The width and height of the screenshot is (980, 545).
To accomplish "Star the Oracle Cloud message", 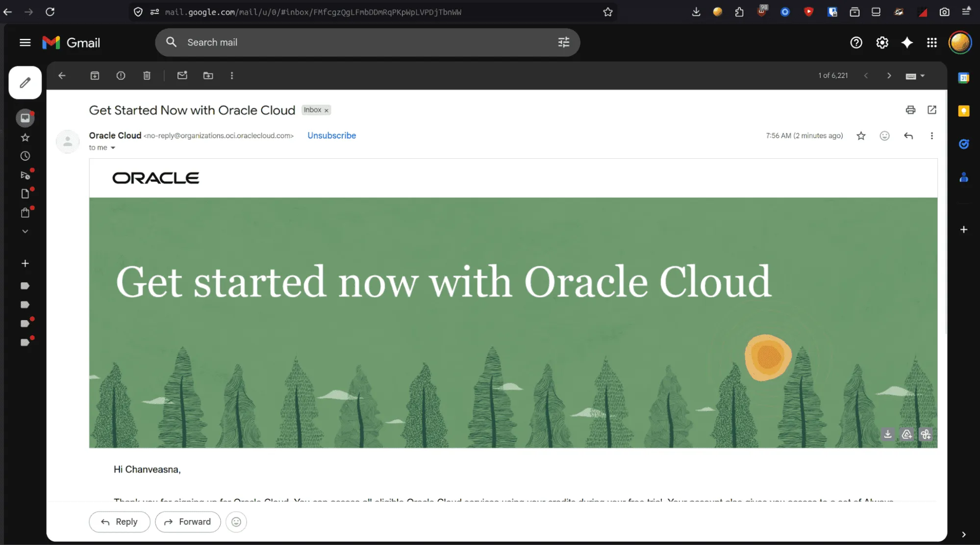I will click(x=861, y=136).
